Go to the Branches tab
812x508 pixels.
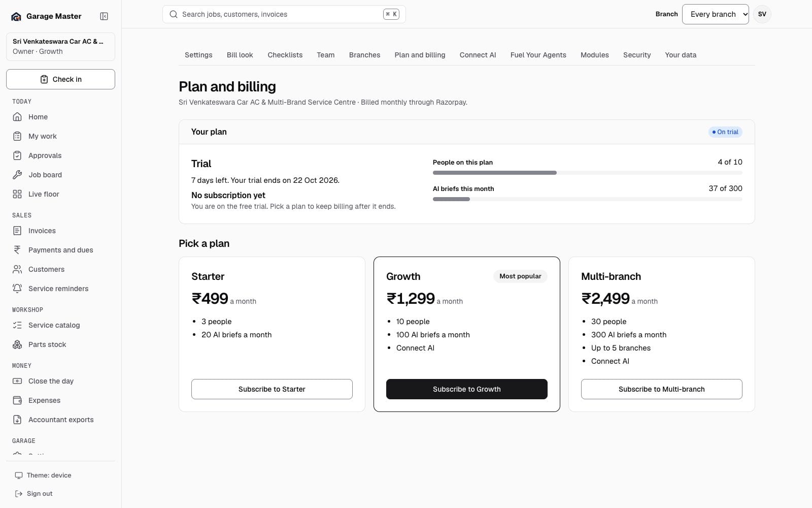point(364,55)
